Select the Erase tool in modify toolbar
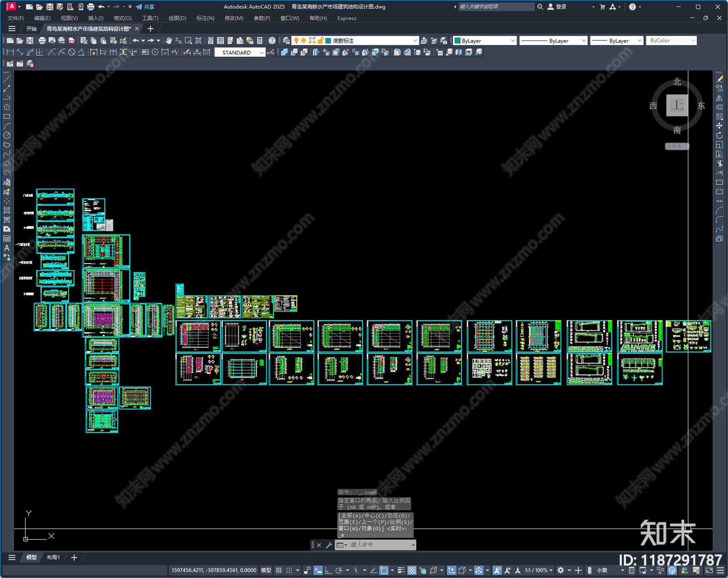The height and width of the screenshot is (578, 728). [x=719, y=79]
